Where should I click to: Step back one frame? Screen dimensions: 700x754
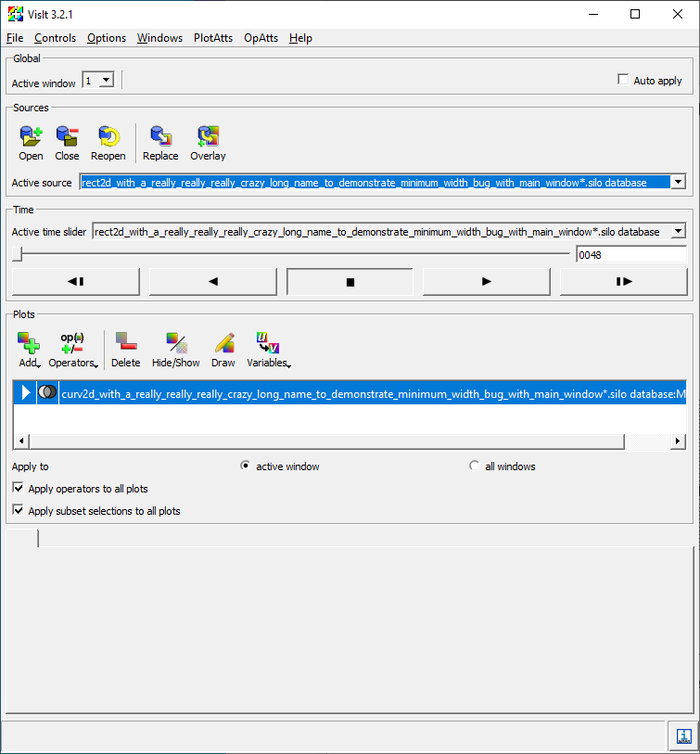click(76, 282)
